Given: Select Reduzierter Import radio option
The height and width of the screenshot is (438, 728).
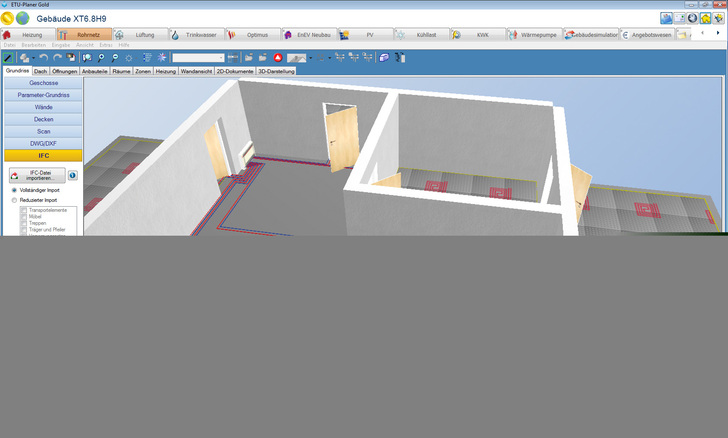Looking at the screenshot, I should click(x=14, y=200).
